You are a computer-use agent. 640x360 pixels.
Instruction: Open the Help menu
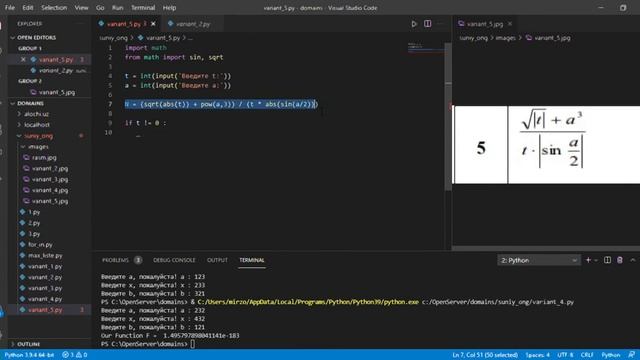pos(169,8)
